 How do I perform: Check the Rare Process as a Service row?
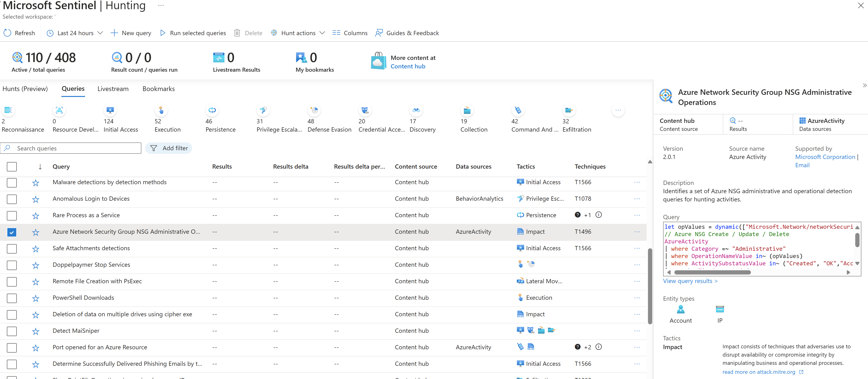(x=12, y=215)
